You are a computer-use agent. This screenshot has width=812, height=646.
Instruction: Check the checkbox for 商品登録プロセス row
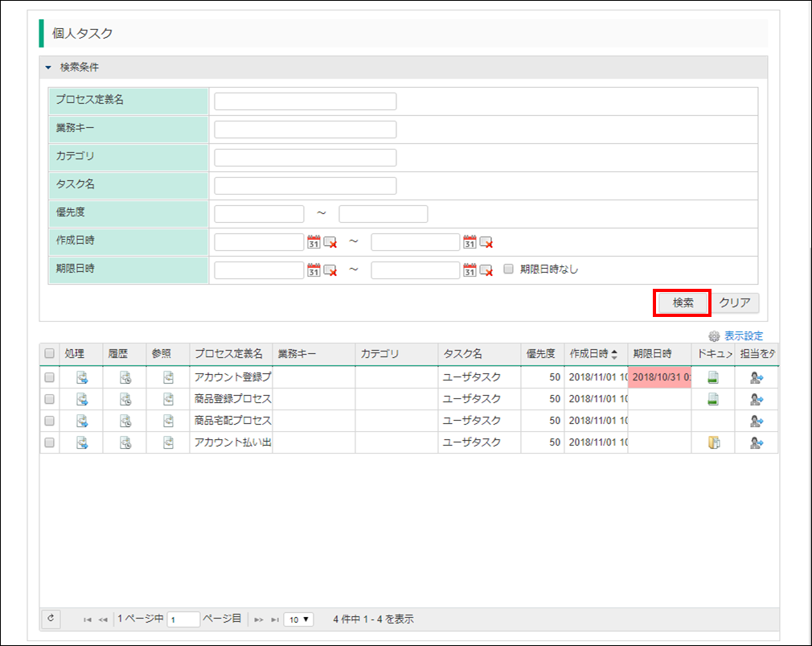tap(50, 399)
